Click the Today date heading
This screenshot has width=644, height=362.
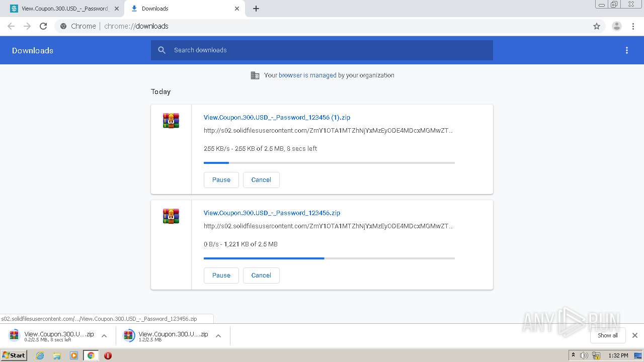tap(161, 92)
